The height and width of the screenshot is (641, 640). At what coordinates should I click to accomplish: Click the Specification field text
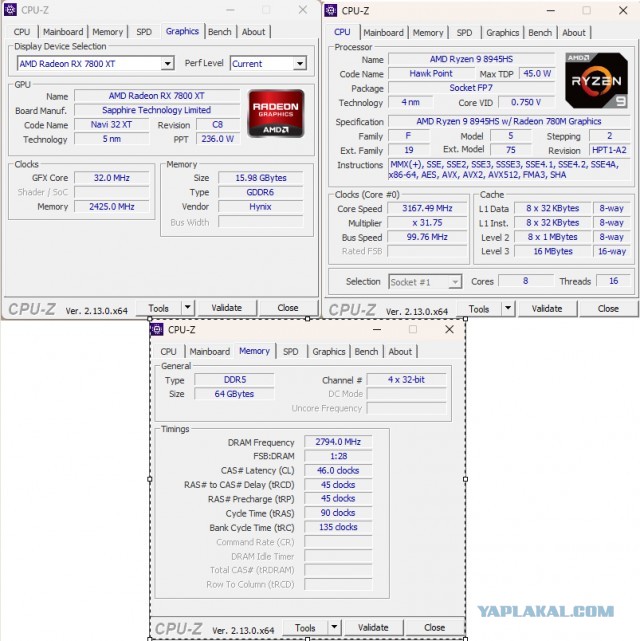(x=509, y=121)
